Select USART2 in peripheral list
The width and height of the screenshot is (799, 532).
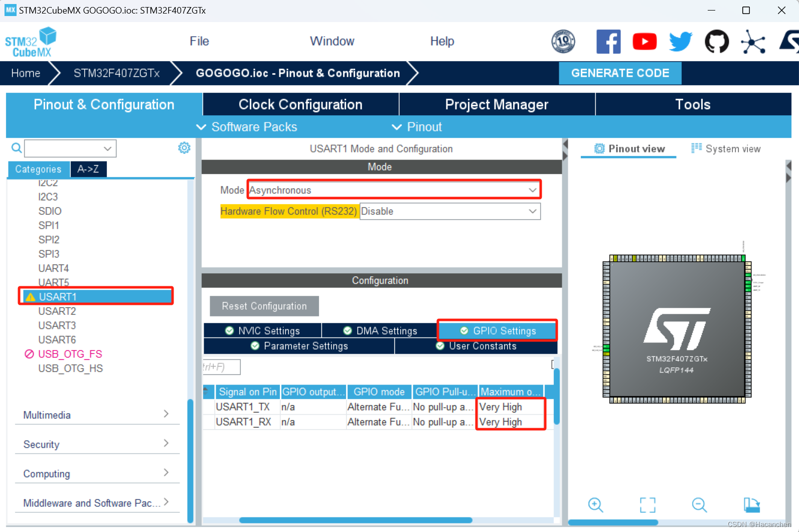pyautogui.click(x=57, y=311)
